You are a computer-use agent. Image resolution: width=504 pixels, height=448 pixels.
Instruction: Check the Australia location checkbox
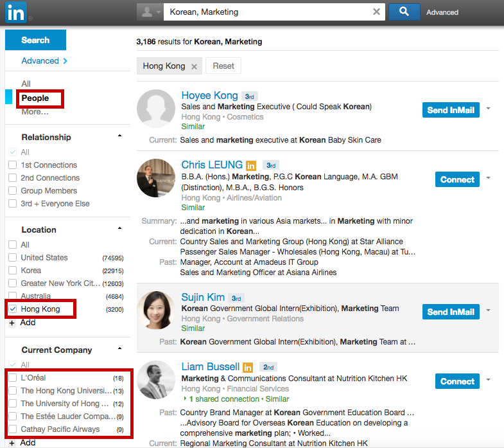point(13,296)
